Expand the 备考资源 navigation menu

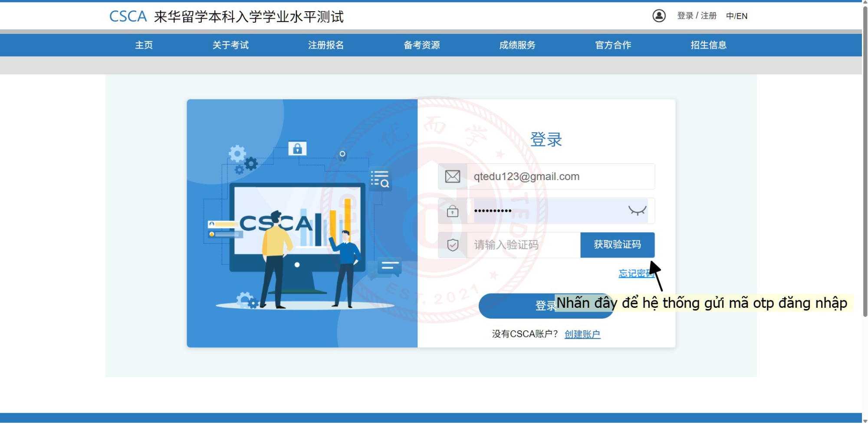click(421, 45)
